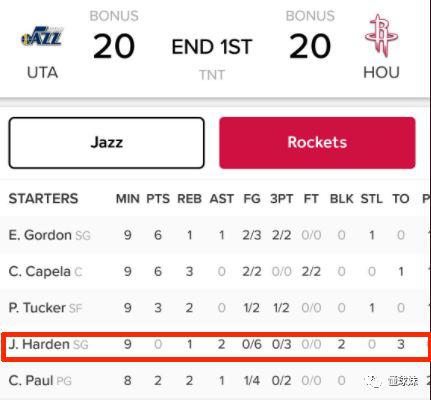Click the Houston Rockets team logo
The image size is (431, 400).
381,35
